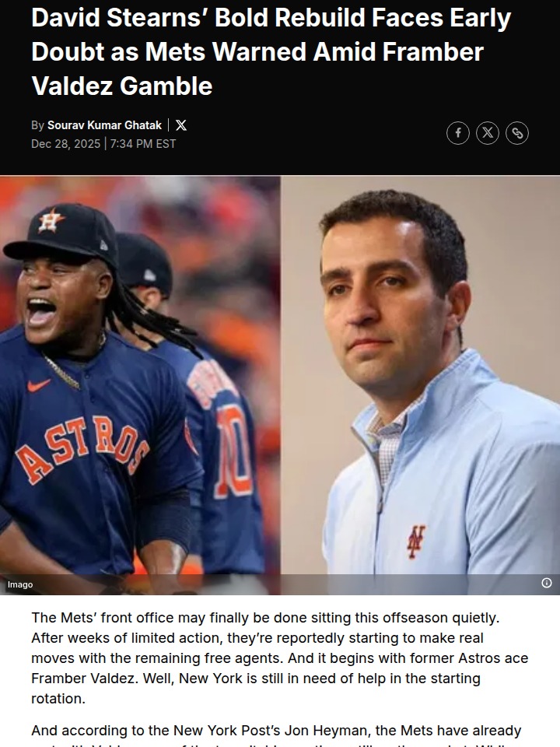Open Sourav Kumar Ghatak author page
The width and height of the screenshot is (560, 747).
coord(104,125)
